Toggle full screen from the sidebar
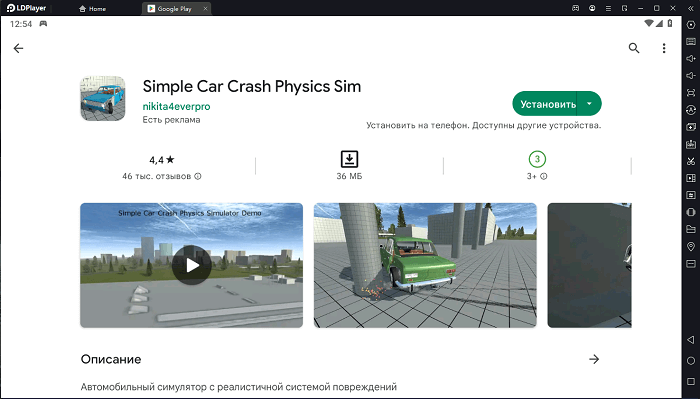This screenshot has width=700, height=399. pos(691,93)
